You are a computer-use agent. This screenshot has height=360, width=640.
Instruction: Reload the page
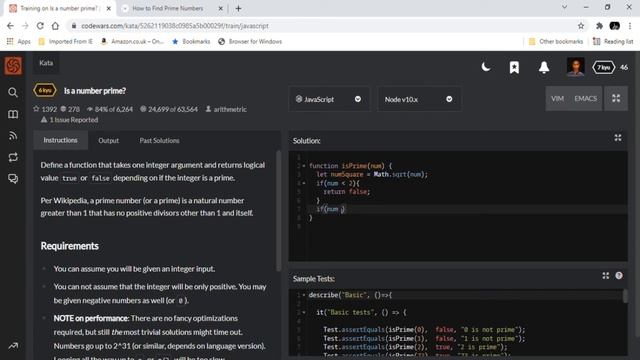(x=40, y=26)
